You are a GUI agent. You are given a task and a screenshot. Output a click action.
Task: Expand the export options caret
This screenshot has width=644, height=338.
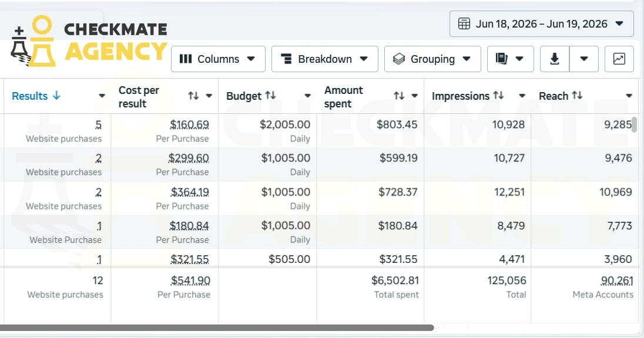click(x=584, y=59)
